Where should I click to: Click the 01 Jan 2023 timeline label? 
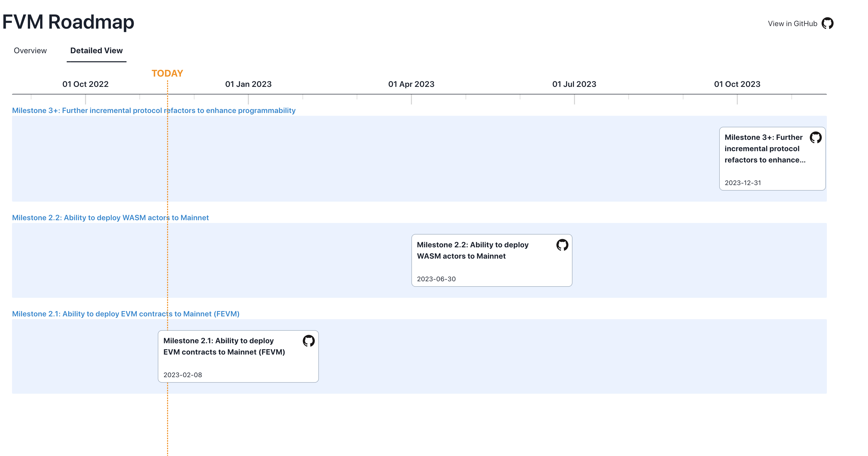248,84
